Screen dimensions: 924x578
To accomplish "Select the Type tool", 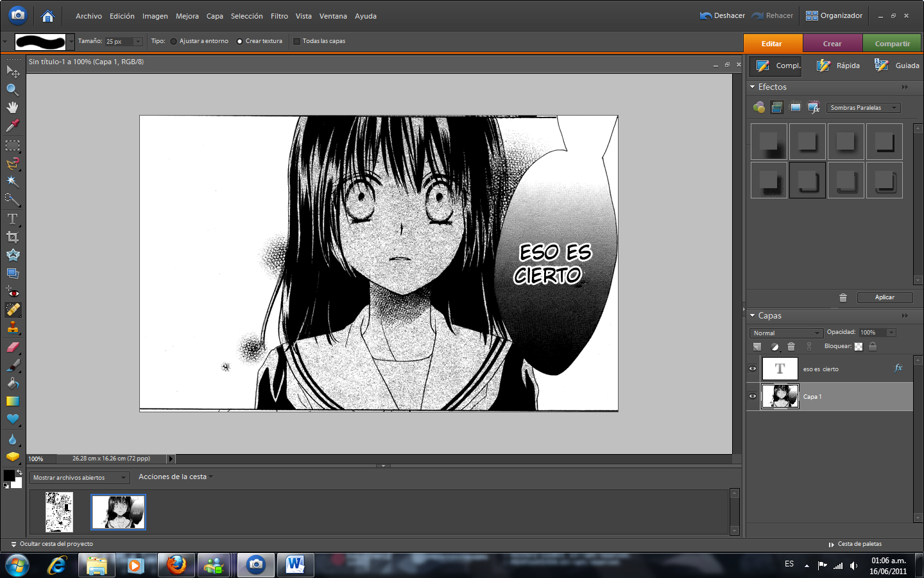I will pos(13,218).
